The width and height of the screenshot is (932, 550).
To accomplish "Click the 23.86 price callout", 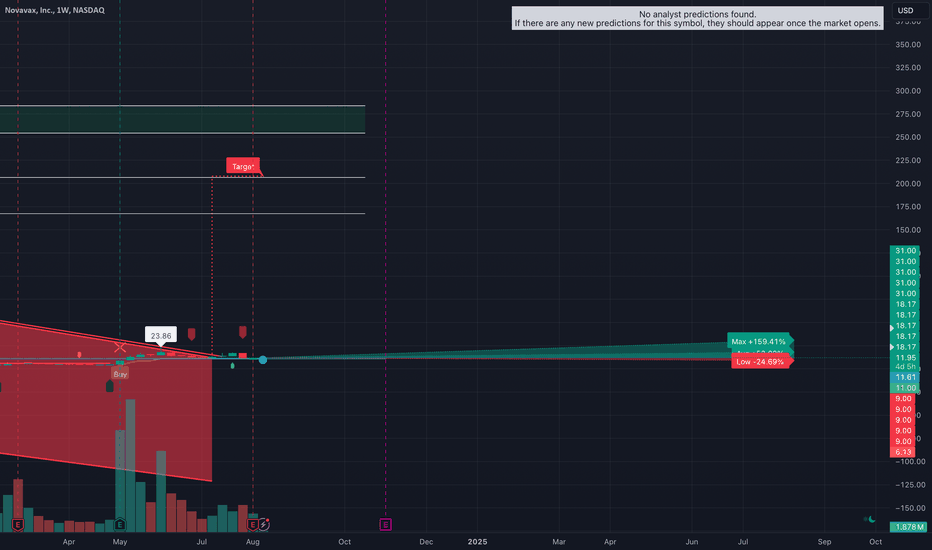I will click(160, 335).
